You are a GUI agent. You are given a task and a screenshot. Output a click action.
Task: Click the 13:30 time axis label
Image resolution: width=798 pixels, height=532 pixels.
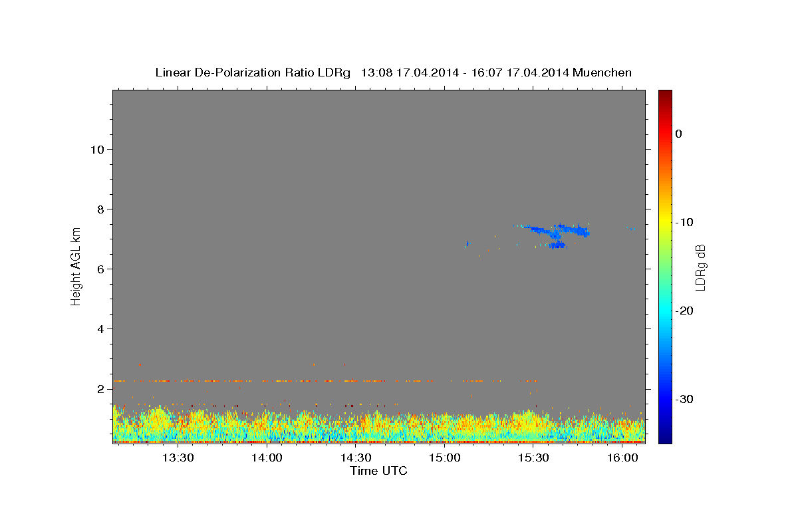click(x=178, y=458)
